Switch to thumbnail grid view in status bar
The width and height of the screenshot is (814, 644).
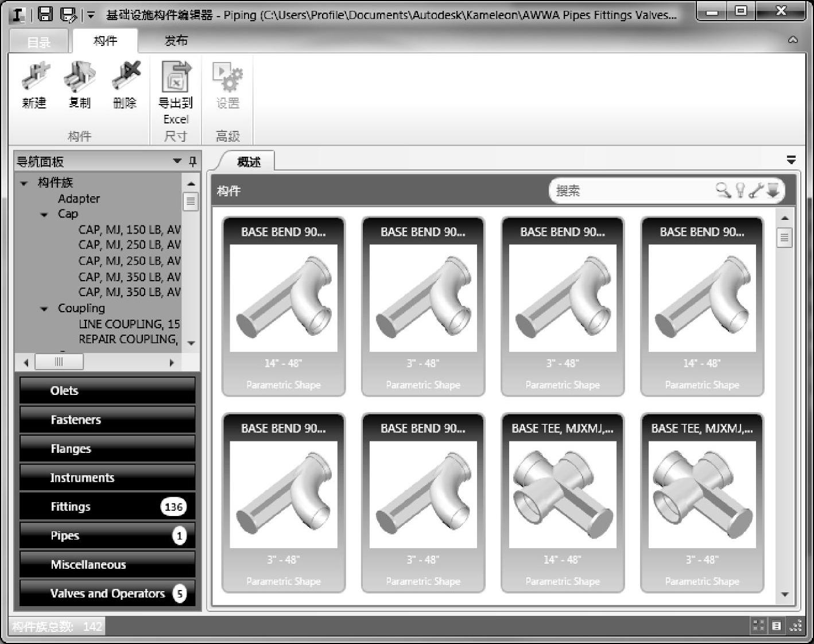759,626
